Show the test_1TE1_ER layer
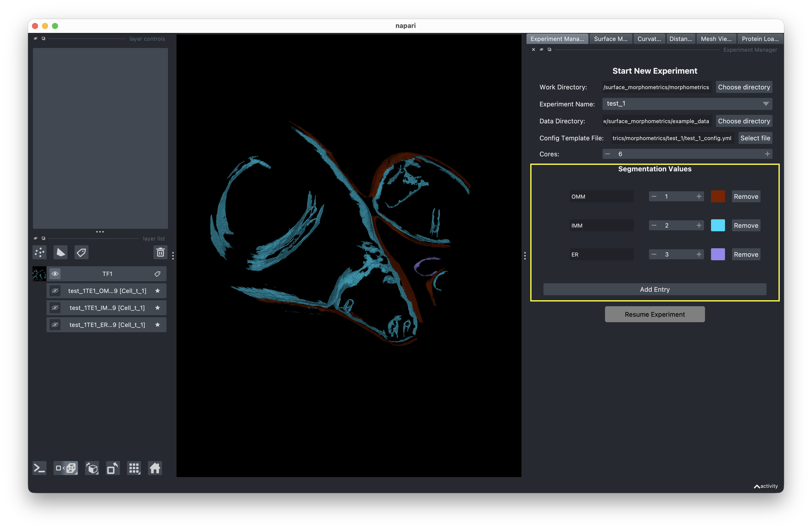812x530 pixels. click(x=55, y=325)
